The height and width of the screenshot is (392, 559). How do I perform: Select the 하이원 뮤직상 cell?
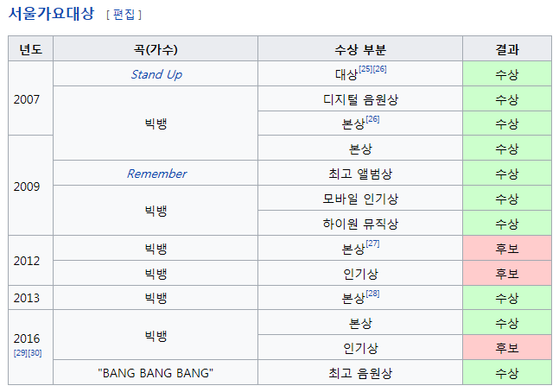(360, 224)
